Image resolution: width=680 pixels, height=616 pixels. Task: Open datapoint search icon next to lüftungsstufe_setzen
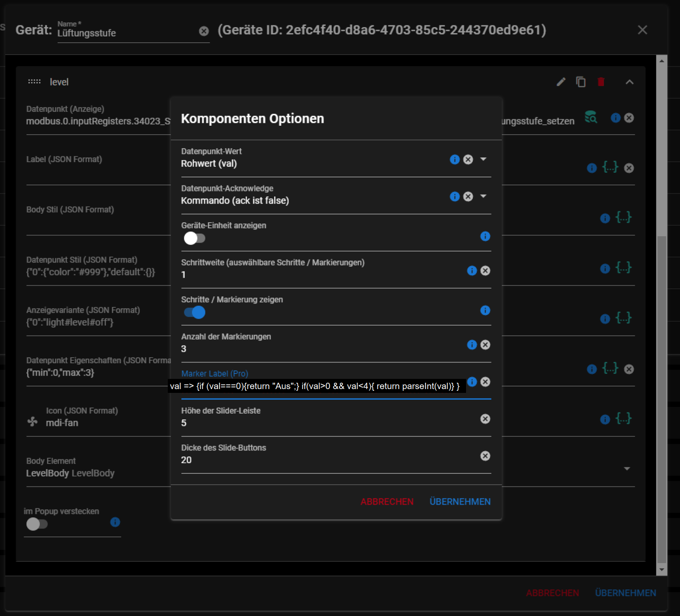591,117
